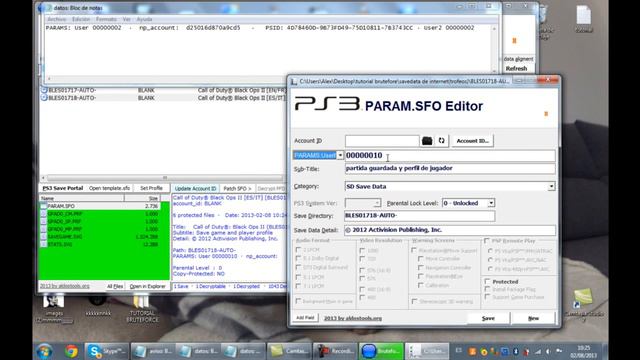Open the TUTORIAL BRUTEFORCE desktop folder
This screenshot has width=640, height=360.
[142, 308]
